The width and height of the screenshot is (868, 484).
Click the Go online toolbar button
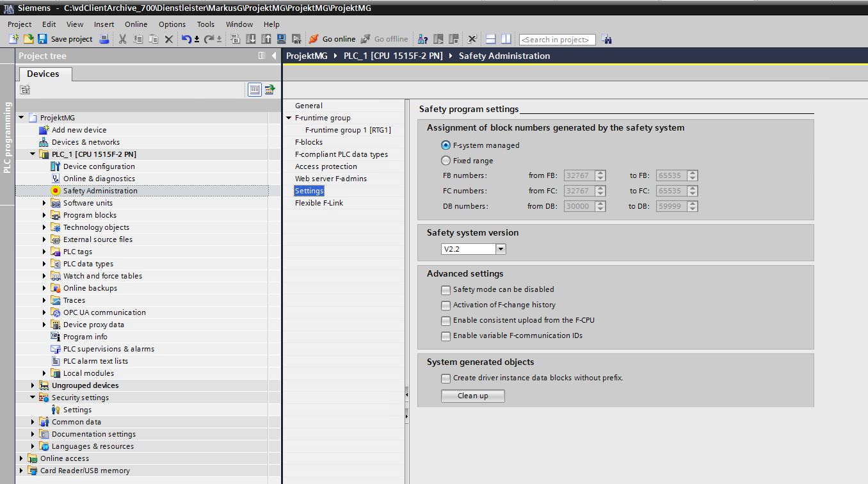coord(332,39)
